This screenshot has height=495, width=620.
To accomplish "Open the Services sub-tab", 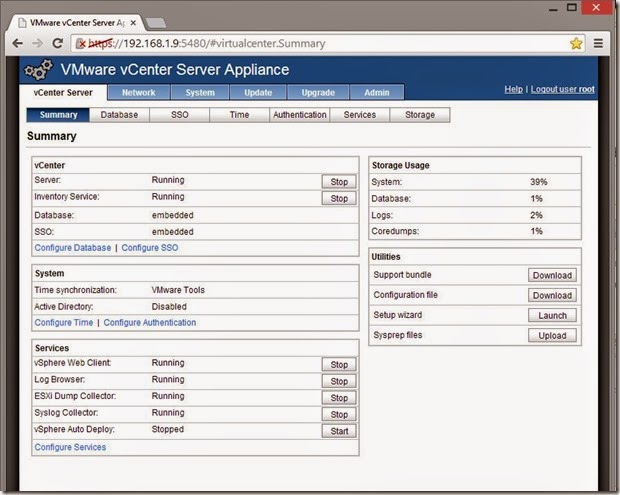I will [360, 115].
